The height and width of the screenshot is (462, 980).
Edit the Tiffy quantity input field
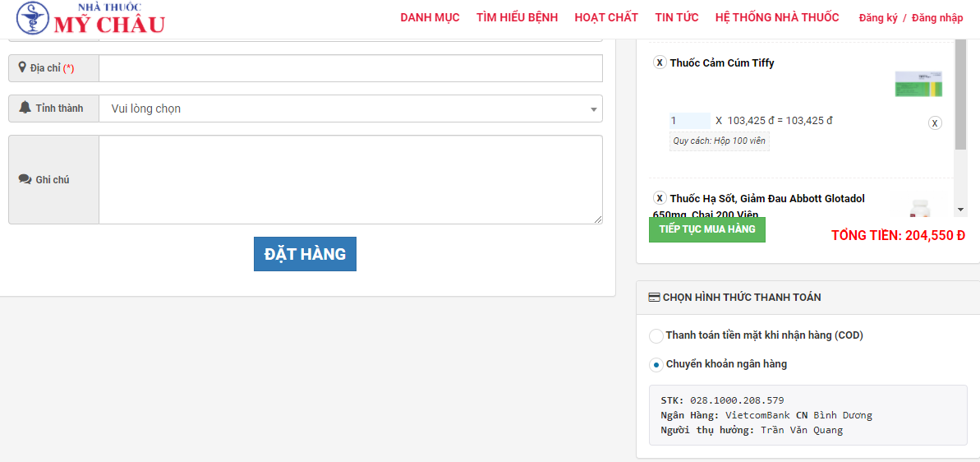[689, 121]
